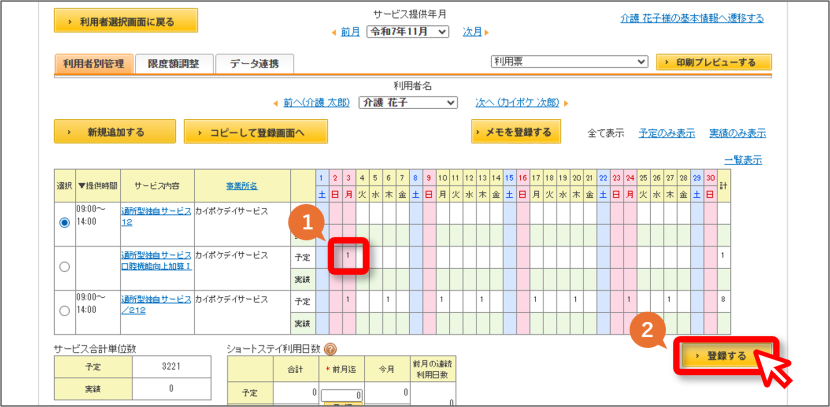Switch to the 限度額調整 tab
This screenshot has width=830, height=407.
pos(174,64)
